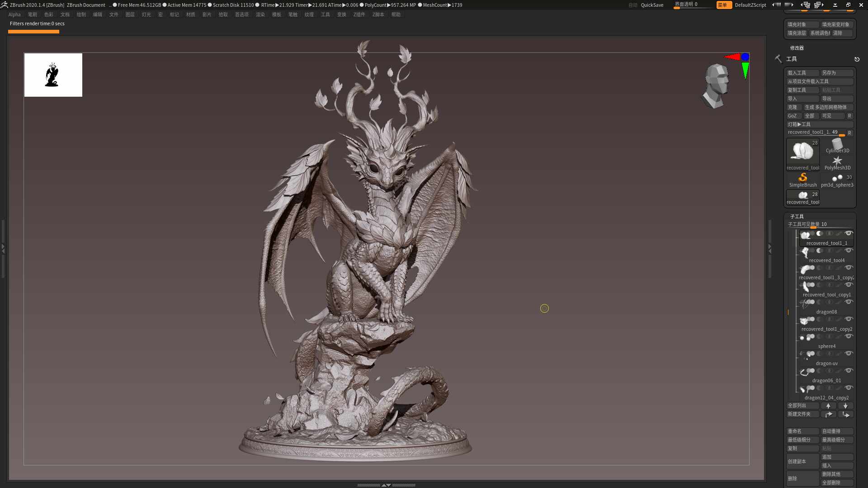Viewport: 868px width, 488px height.
Task: Open the 灯箱▶工具 lightbox tools
Action: click(x=820, y=124)
